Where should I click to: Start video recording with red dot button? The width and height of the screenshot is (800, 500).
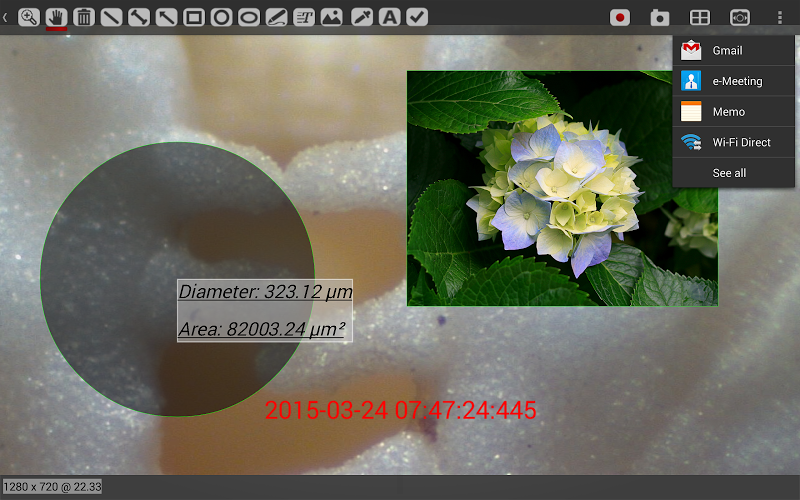coord(620,18)
